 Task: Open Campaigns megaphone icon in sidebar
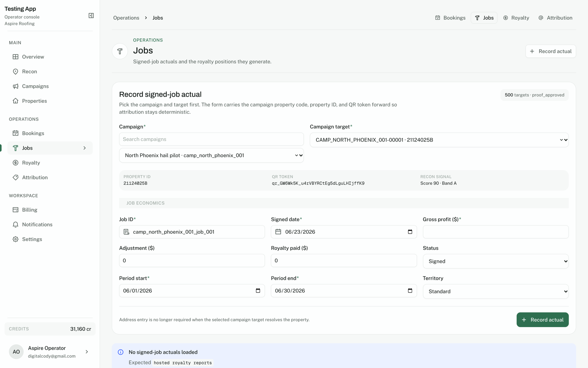pyautogui.click(x=15, y=86)
